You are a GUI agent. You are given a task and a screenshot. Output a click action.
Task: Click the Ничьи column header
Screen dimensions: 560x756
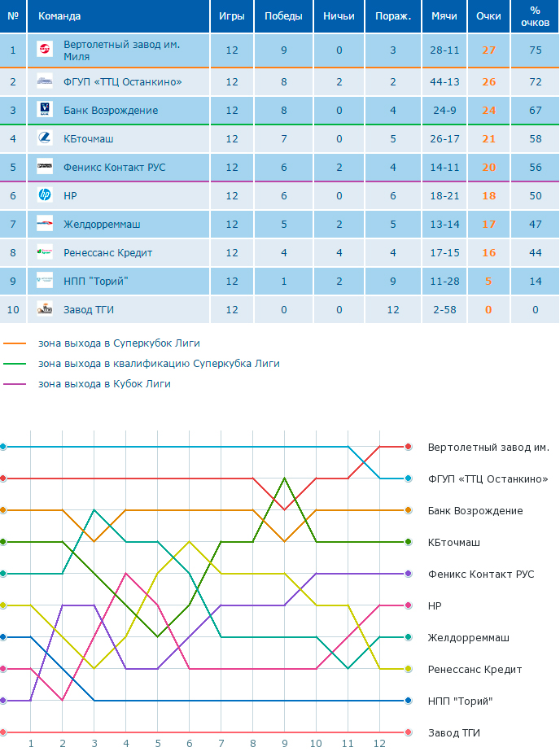click(339, 16)
